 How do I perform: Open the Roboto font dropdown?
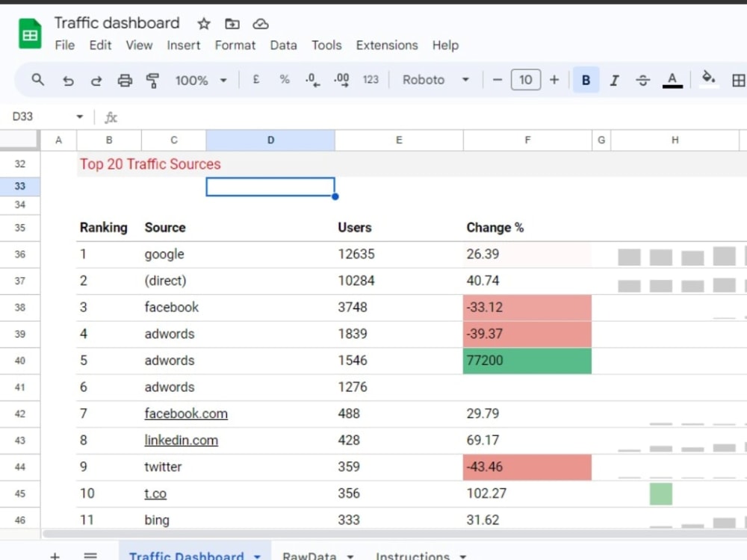(x=436, y=80)
